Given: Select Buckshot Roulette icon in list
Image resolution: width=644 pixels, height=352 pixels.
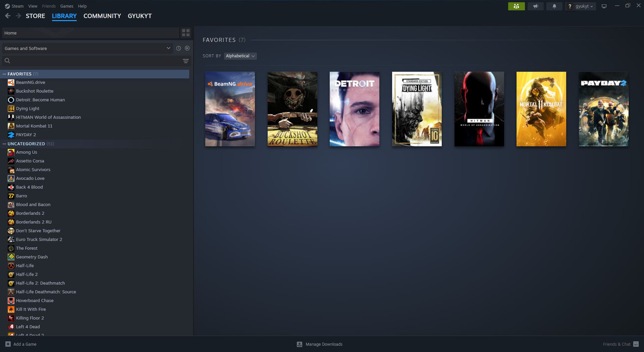Looking at the screenshot, I should pyautogui.click(x=11, y=91).
